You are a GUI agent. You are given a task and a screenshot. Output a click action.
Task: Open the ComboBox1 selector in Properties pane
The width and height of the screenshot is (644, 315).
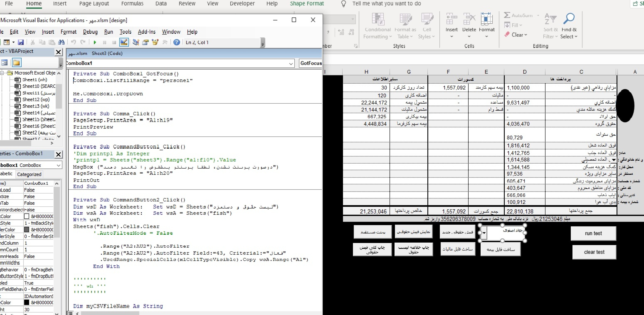59,165
